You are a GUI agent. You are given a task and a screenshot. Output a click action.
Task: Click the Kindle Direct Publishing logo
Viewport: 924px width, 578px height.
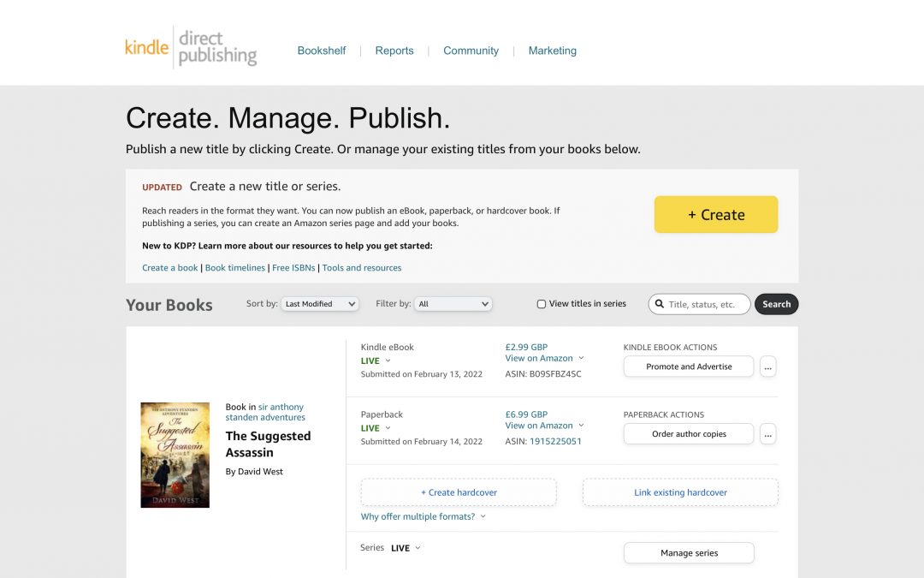(191, 47)
